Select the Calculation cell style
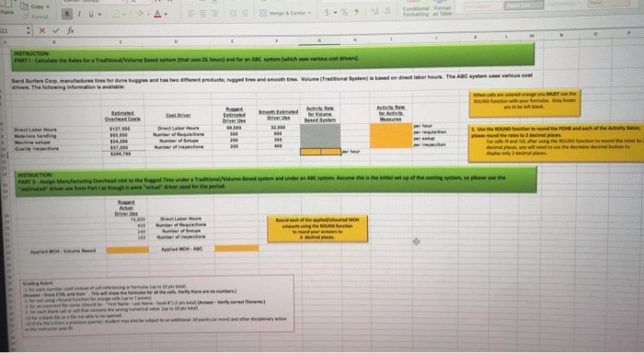The image size is (644, 353). point(483,6)
